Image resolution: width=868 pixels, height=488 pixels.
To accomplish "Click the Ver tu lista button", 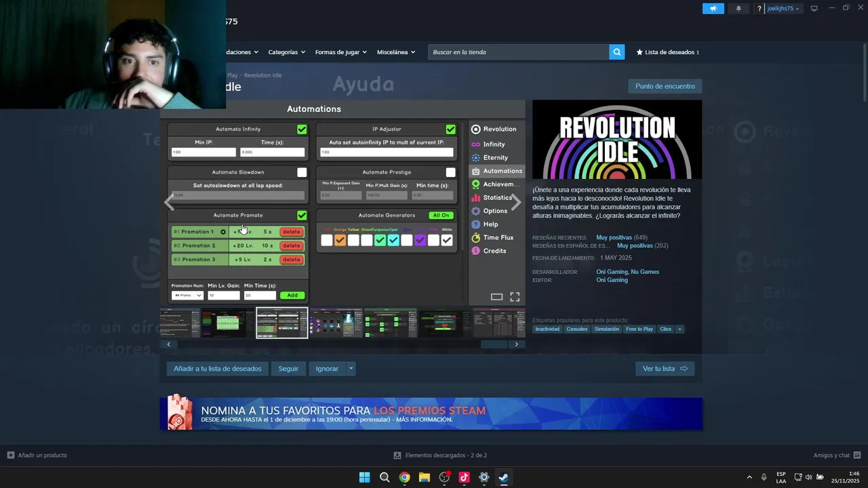I will 665,369.
